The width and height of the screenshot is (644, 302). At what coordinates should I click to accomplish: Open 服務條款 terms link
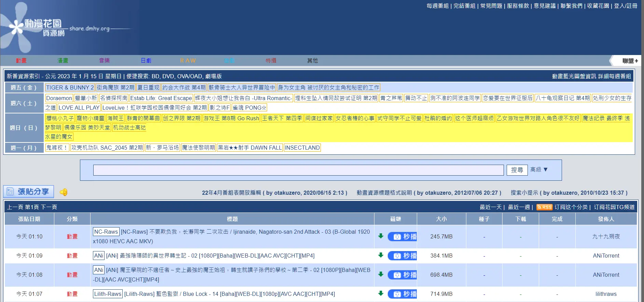(x=518, y=6)
